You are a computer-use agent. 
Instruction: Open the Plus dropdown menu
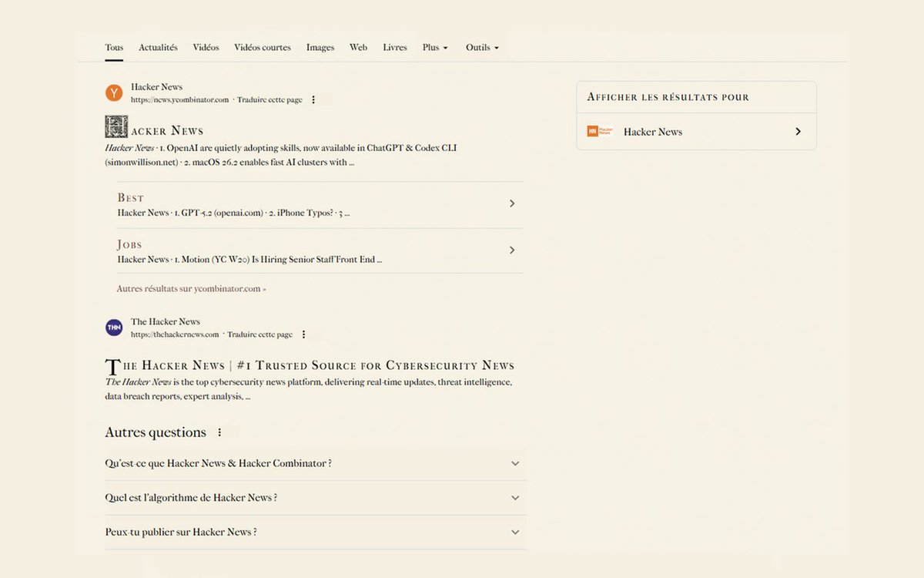coord(435,48)
